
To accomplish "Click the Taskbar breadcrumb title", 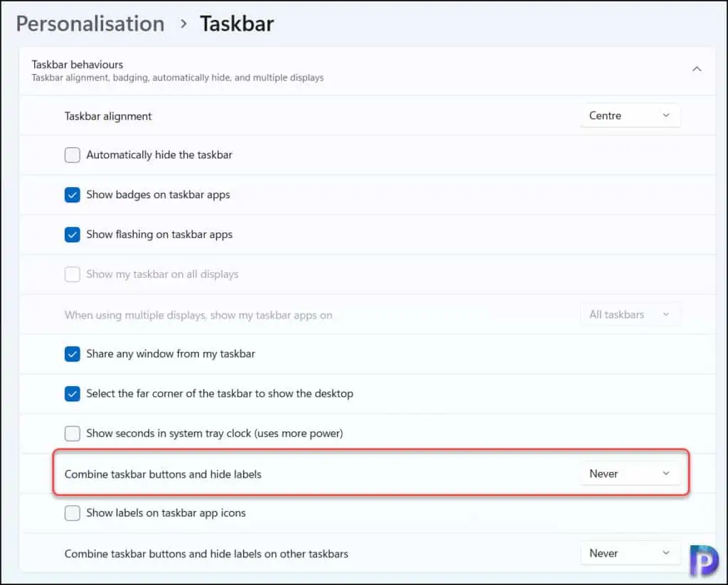I will pyautogui.click(x=237, y=24).
